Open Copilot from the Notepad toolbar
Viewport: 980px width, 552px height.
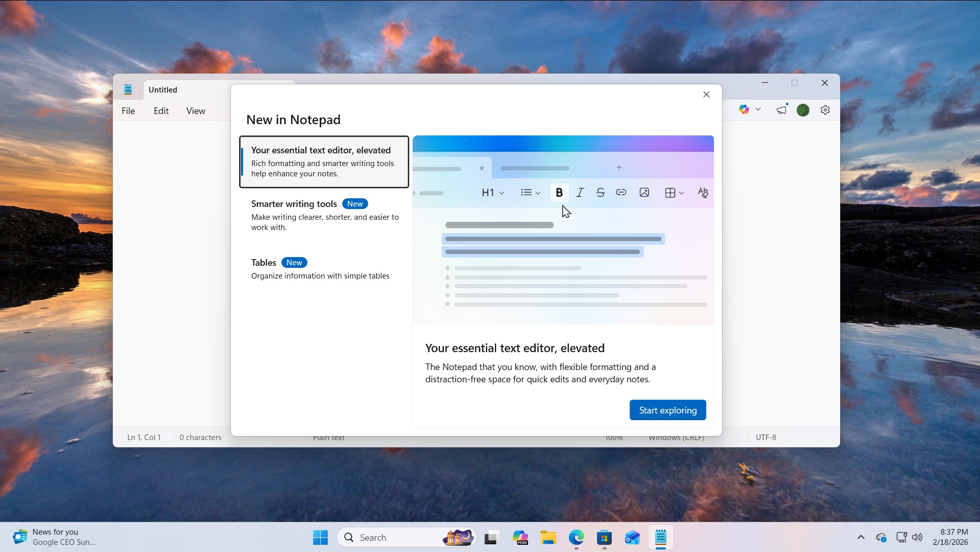(745, 109)
